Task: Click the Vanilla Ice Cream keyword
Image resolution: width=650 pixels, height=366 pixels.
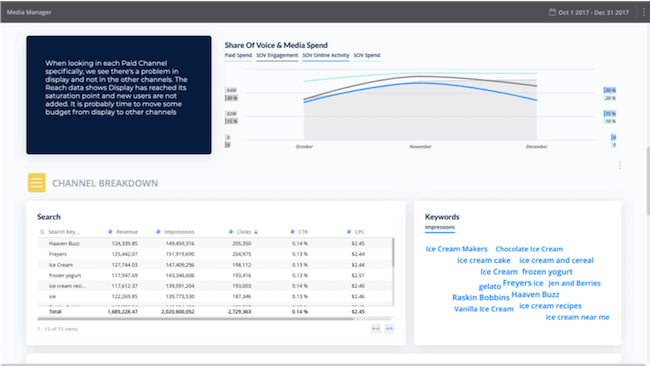Action: click(484, 309)
